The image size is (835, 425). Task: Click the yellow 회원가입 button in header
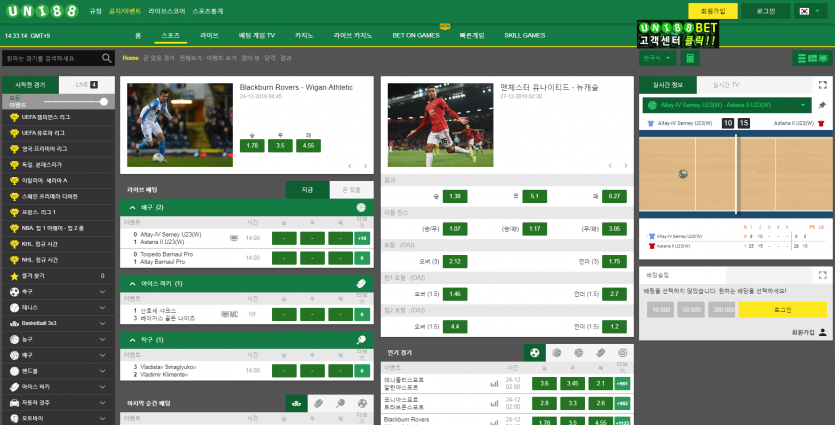(x=713, y=11)
